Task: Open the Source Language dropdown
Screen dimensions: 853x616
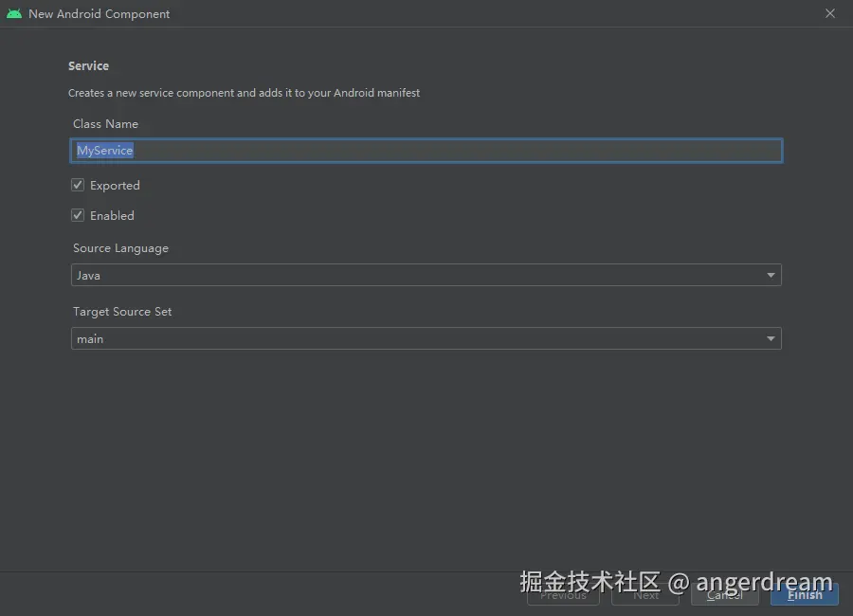Action: [426, 275]
